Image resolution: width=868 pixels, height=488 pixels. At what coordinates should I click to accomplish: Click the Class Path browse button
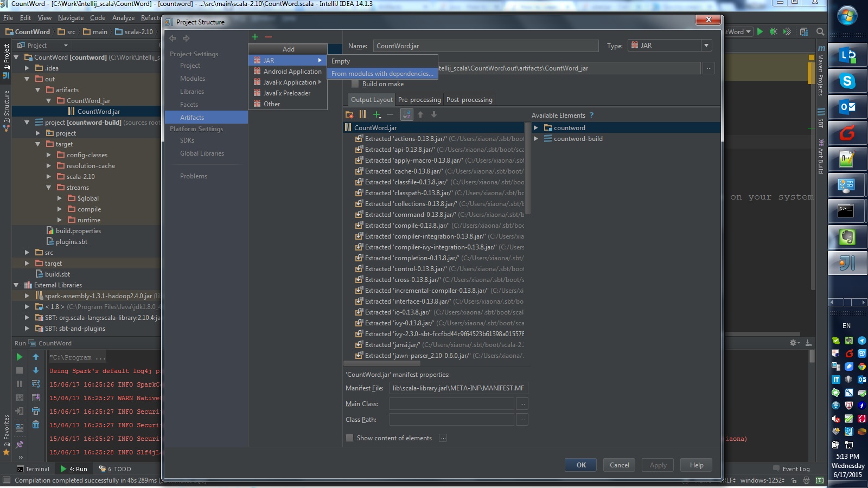(x=522, y=420)
